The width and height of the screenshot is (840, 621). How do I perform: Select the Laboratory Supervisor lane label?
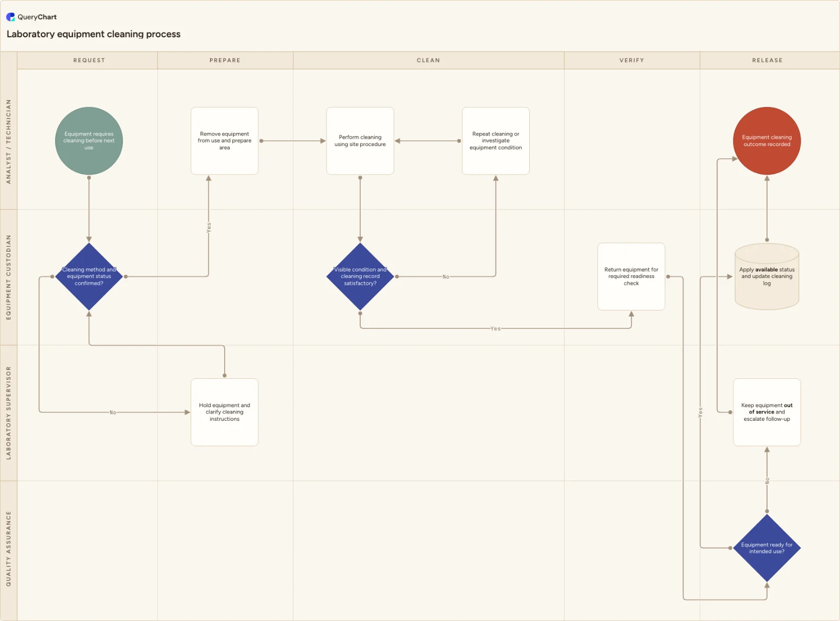coord(8,413)
